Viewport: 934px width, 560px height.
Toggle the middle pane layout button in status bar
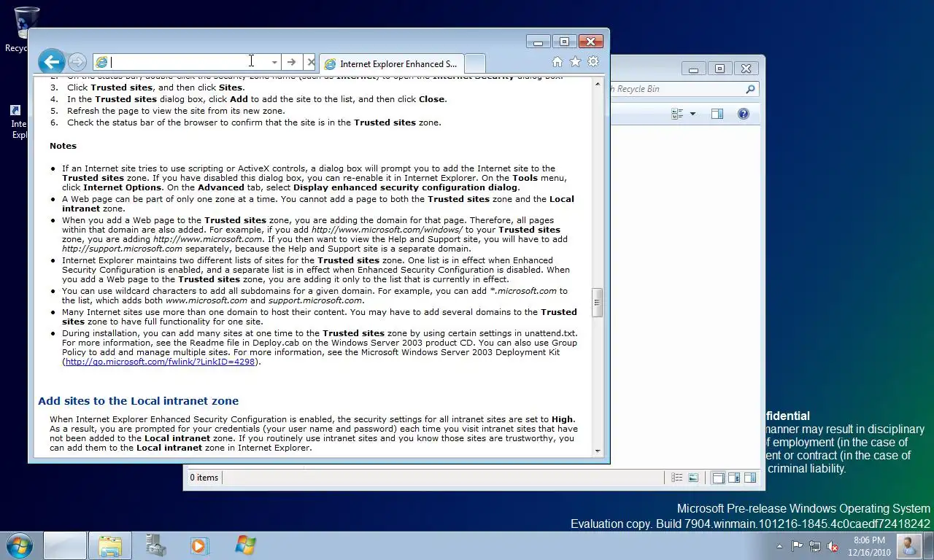click(734, 478)
